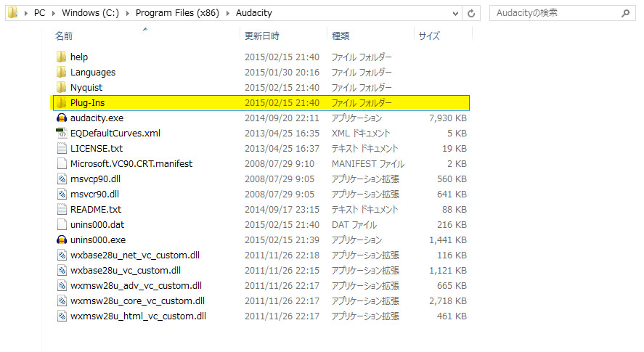
Task: Expand the chevron after Windows (C:)
Action: pos(127,13)
